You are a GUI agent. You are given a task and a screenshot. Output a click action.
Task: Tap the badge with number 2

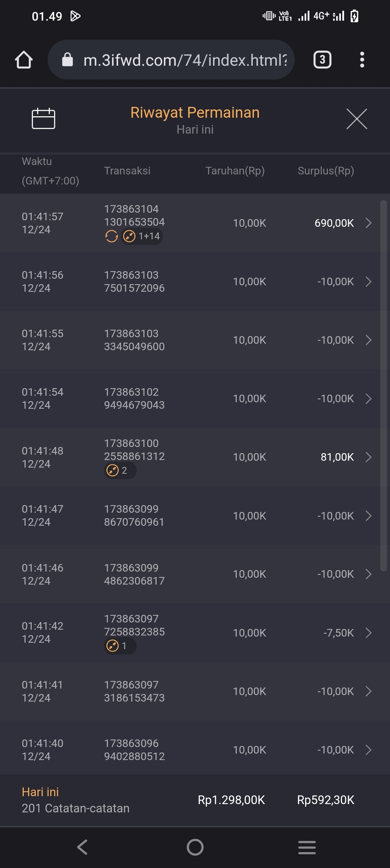(x=120, y=470)
